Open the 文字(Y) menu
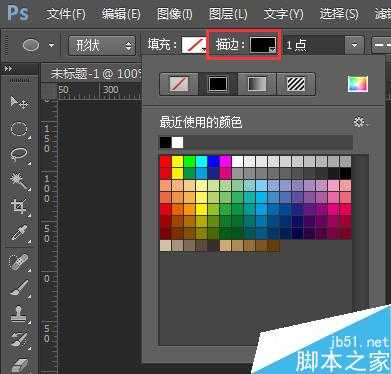This screenshot has height=374, width=391. point(283,14)
